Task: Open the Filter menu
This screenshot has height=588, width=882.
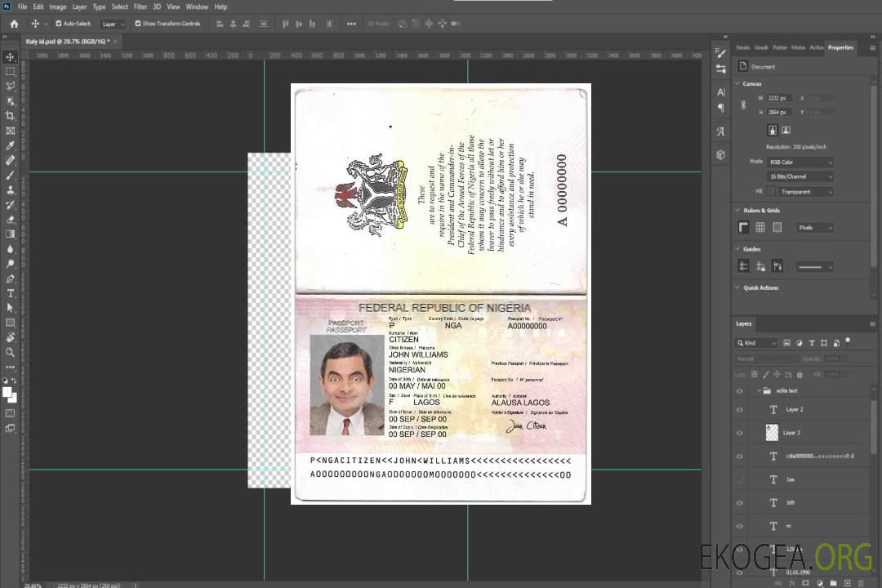Action: point(140,7)
